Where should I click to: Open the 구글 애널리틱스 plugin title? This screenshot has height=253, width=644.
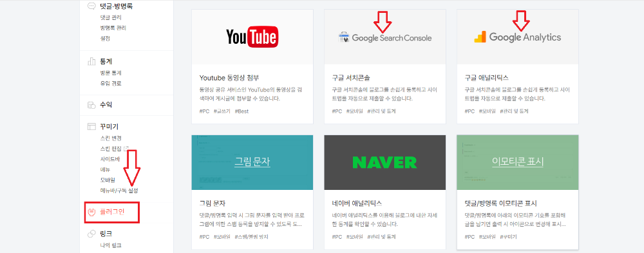pos(487,78)
